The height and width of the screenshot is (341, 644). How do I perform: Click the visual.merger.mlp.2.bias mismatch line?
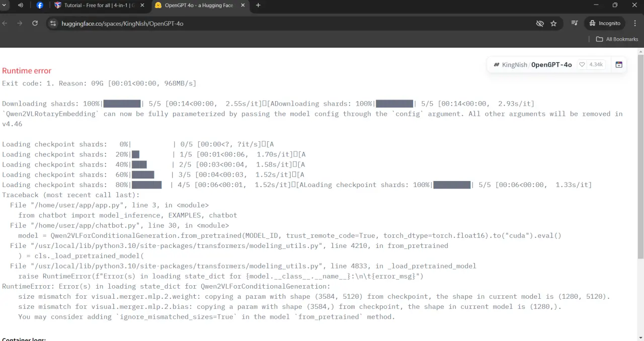coord(290,306)
